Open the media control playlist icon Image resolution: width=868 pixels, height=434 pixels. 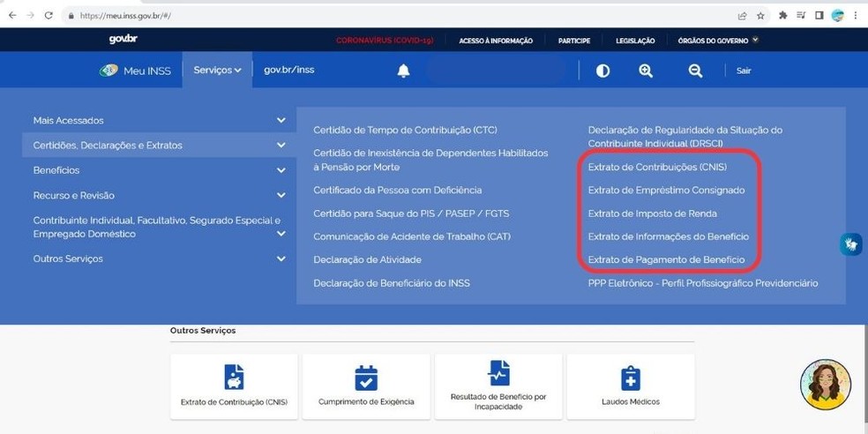point(801,16)
